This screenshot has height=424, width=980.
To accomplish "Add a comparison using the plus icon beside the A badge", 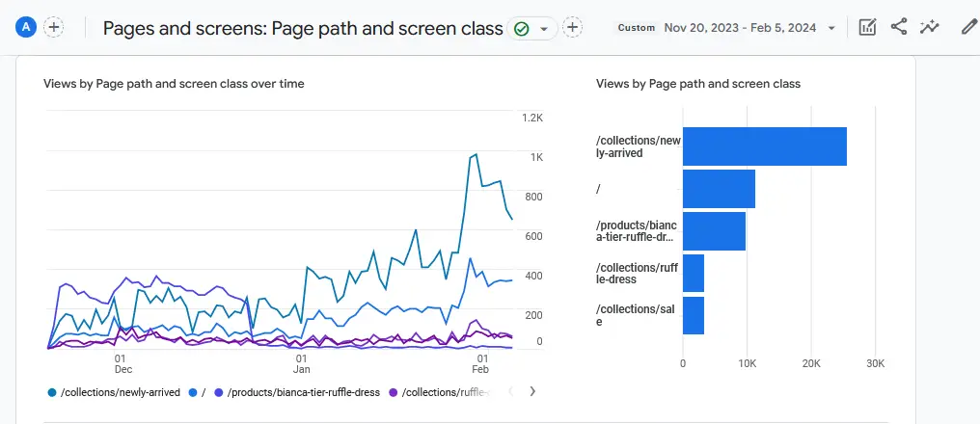I will point(54,27).
